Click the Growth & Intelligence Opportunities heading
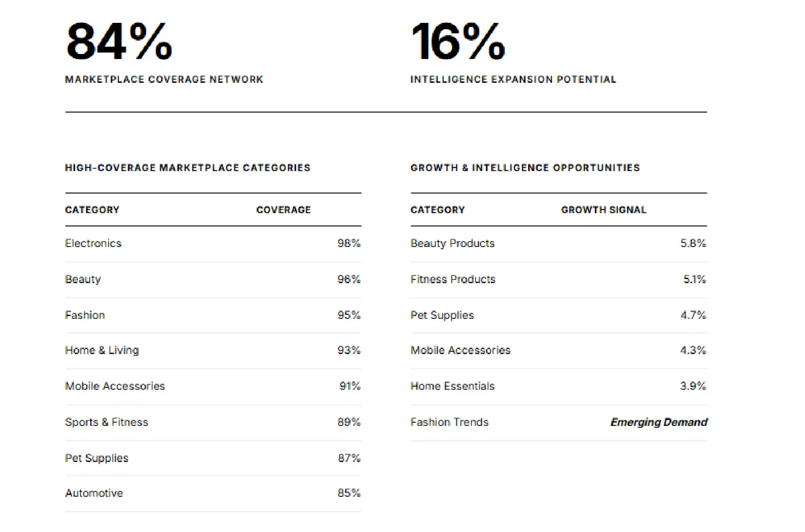The image size is (805, 532). point(525,168)
